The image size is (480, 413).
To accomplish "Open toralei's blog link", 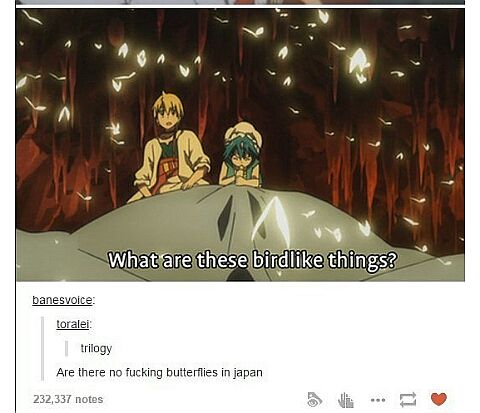I will tap(74, 324).
